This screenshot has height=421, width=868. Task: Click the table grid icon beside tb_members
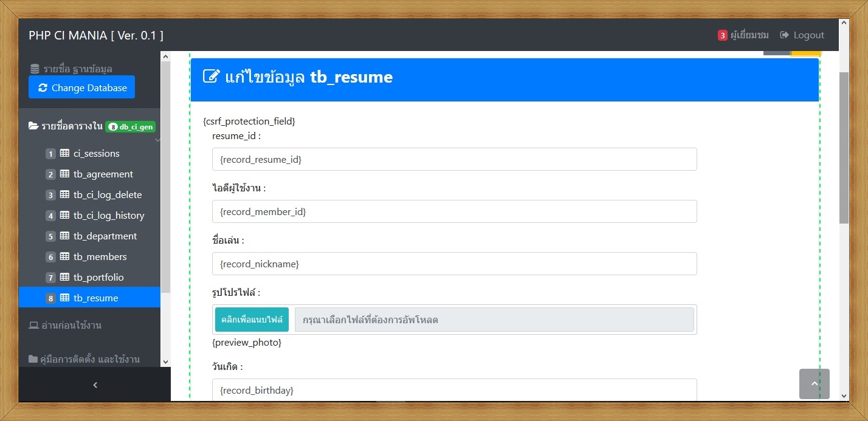point(64,256)
